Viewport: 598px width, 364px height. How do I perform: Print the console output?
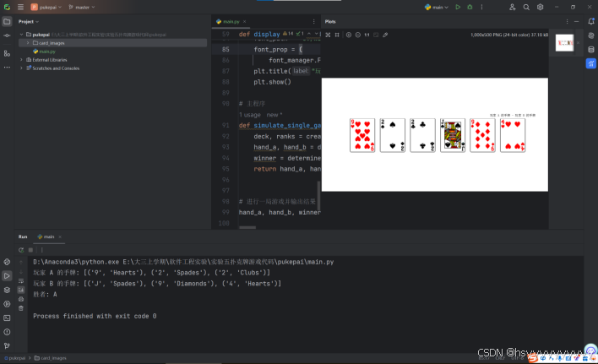point(21,299)
